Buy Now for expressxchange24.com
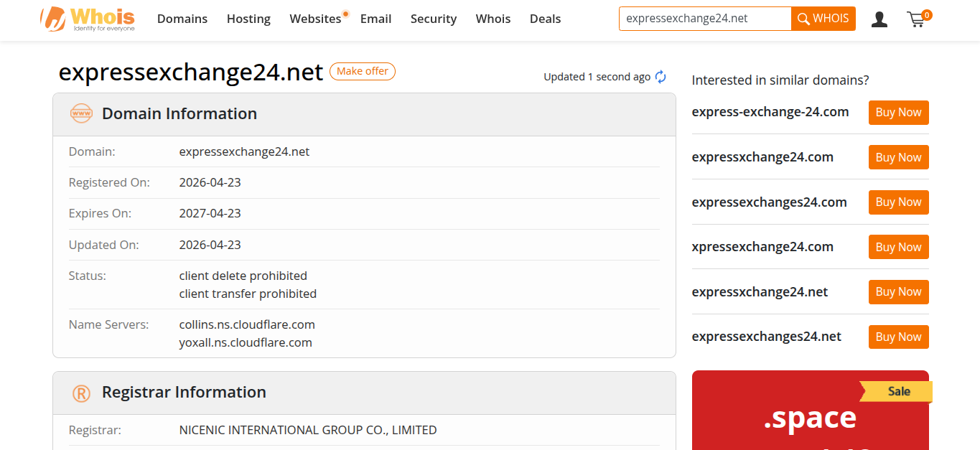Screen dimensions: 980x450 [898, 157]
